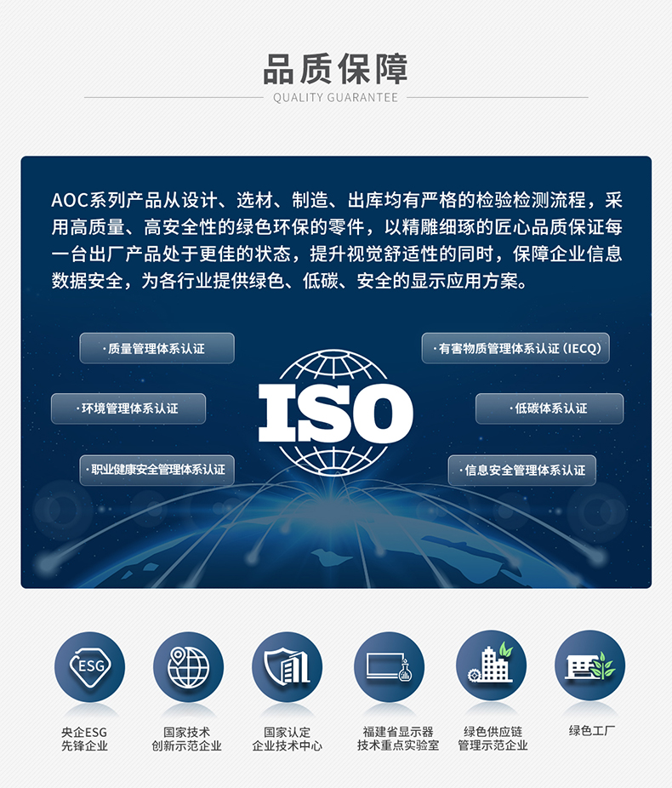Click the 国家认定企业技术中心 label

(287, 739)
